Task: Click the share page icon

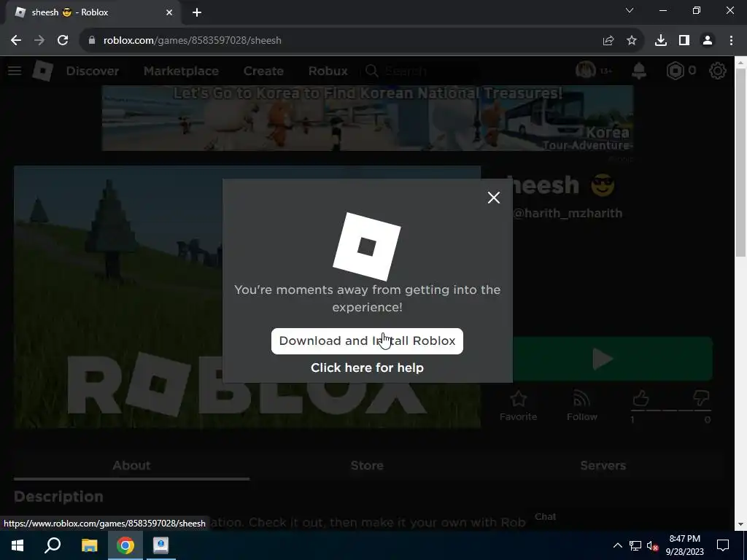Action: (608, 41)
